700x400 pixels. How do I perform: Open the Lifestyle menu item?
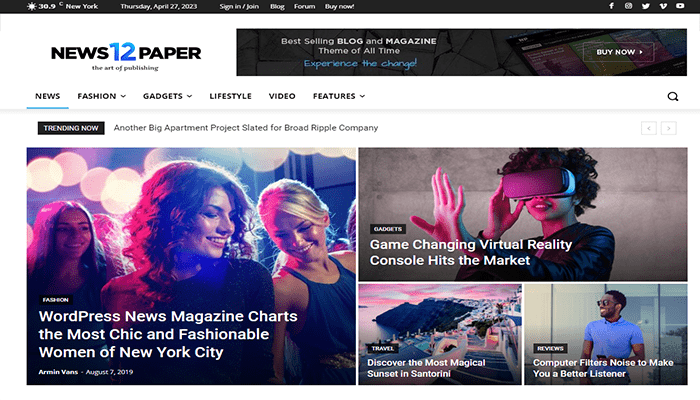click(x=230, y=96)
